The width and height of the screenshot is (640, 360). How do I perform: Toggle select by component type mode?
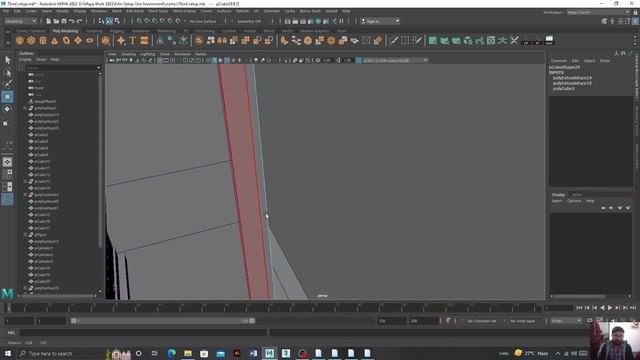click(117, 21)
